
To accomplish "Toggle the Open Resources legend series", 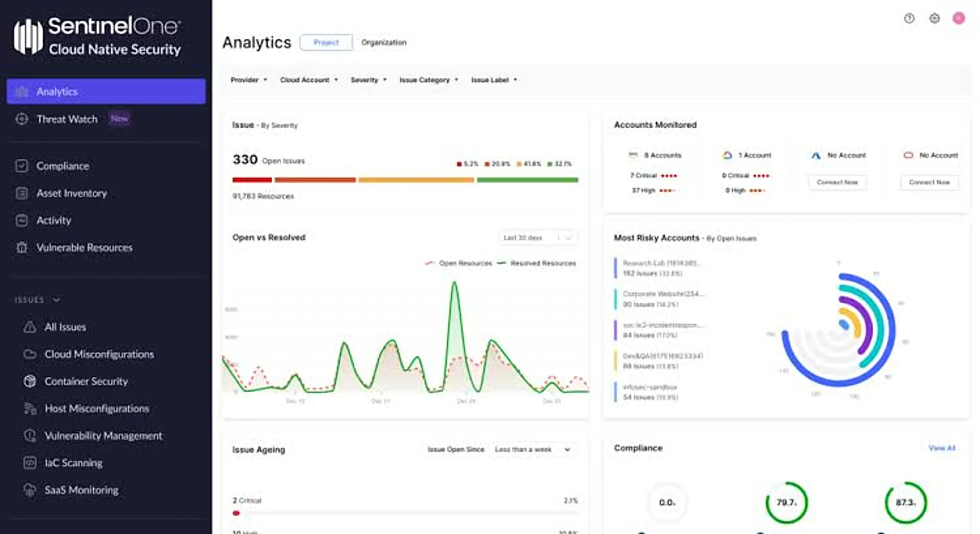I will click(459, 263).
